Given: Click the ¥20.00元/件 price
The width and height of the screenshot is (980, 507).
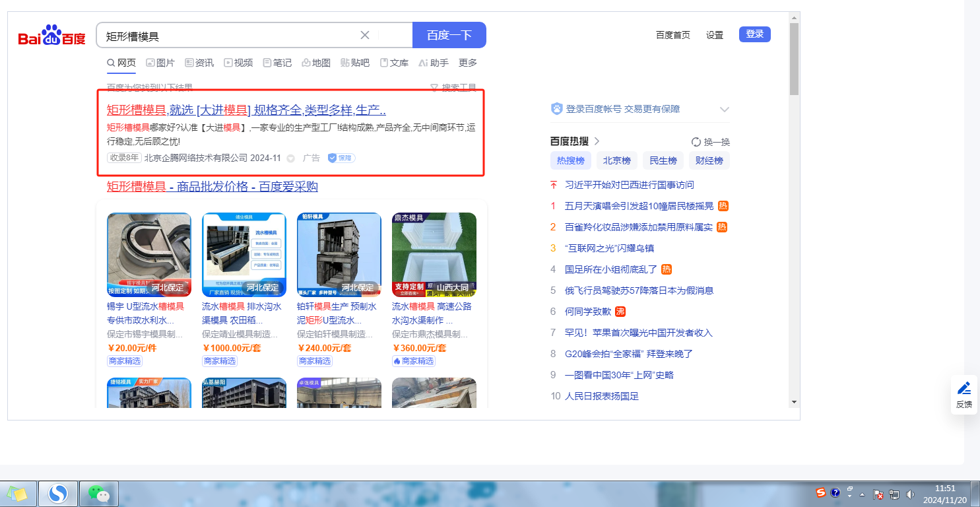Looking at the screenshot, I should [132, 348].
